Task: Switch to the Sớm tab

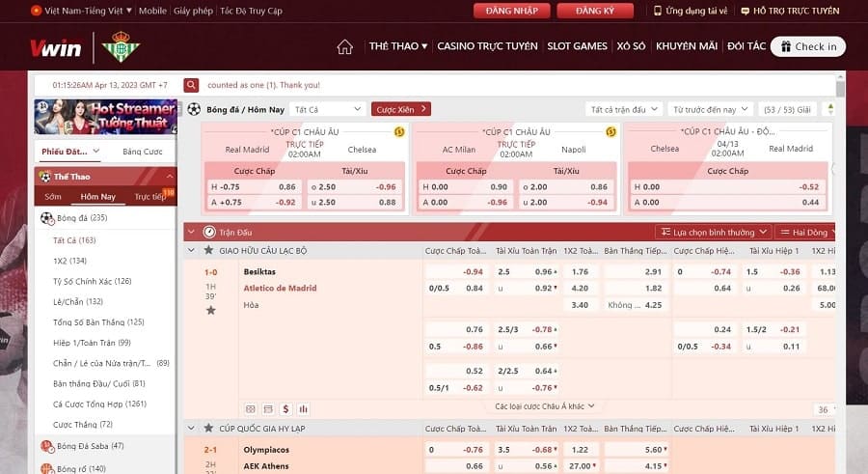Action: (53, 196)
